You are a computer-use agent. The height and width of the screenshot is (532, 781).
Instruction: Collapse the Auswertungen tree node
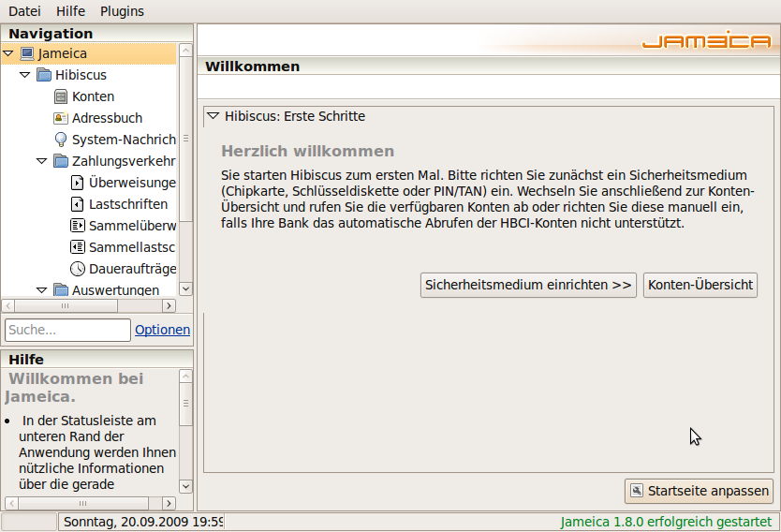coord(42,290)
